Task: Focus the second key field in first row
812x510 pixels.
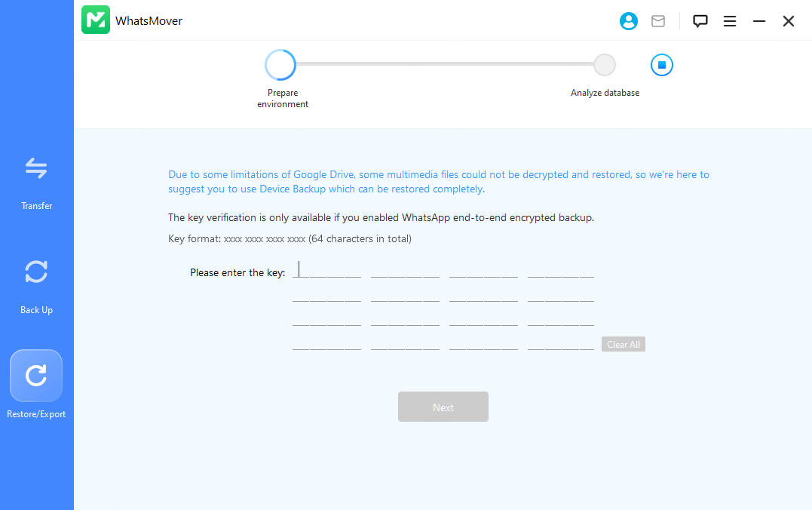Action: [405, 269]
